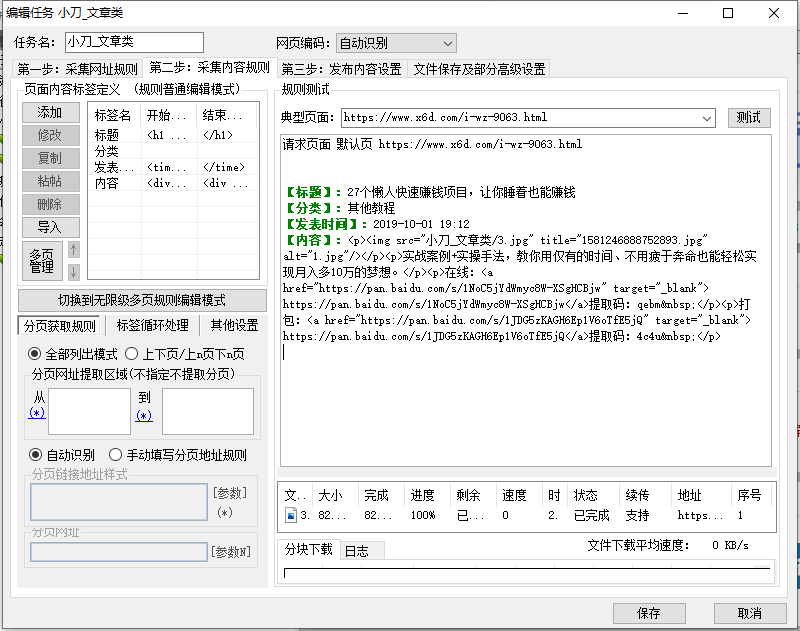Open the 典型页面 URL dropdown list
The image size is (800, 631).
click(706, 118)
